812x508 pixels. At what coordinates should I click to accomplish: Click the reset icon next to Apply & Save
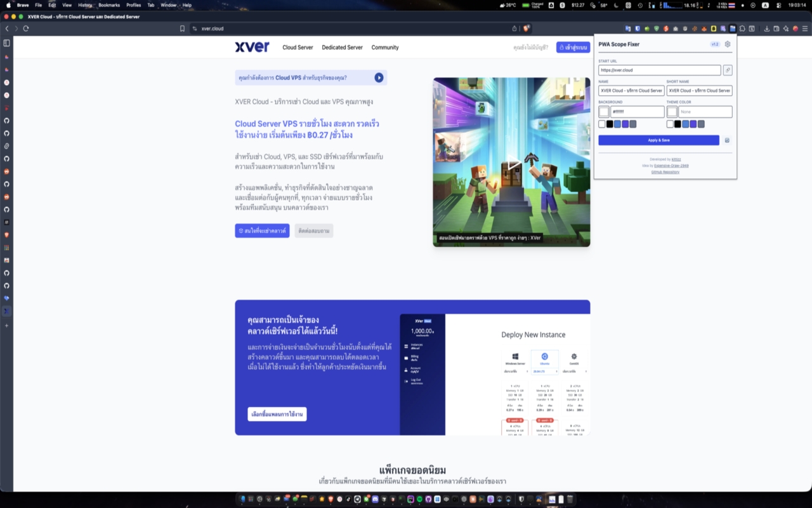point(727,140)
